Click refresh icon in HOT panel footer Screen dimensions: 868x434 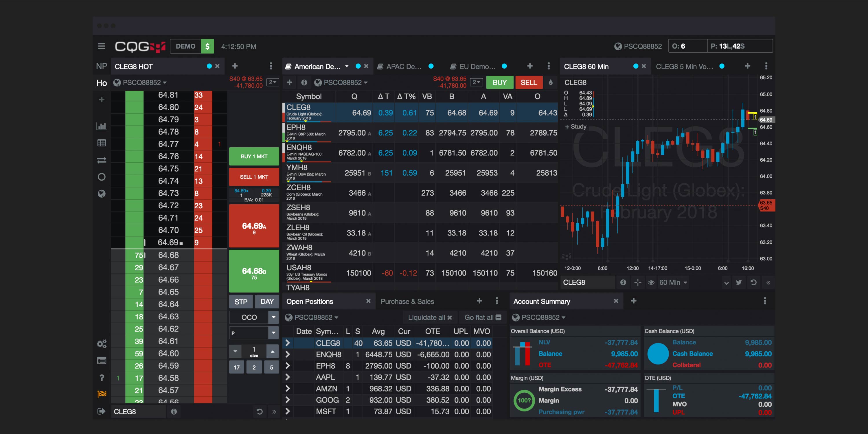260,411
